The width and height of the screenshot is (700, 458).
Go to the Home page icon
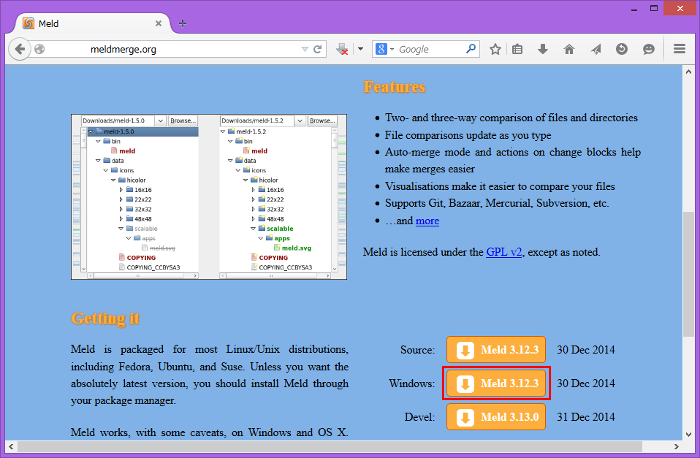[569, 49]
